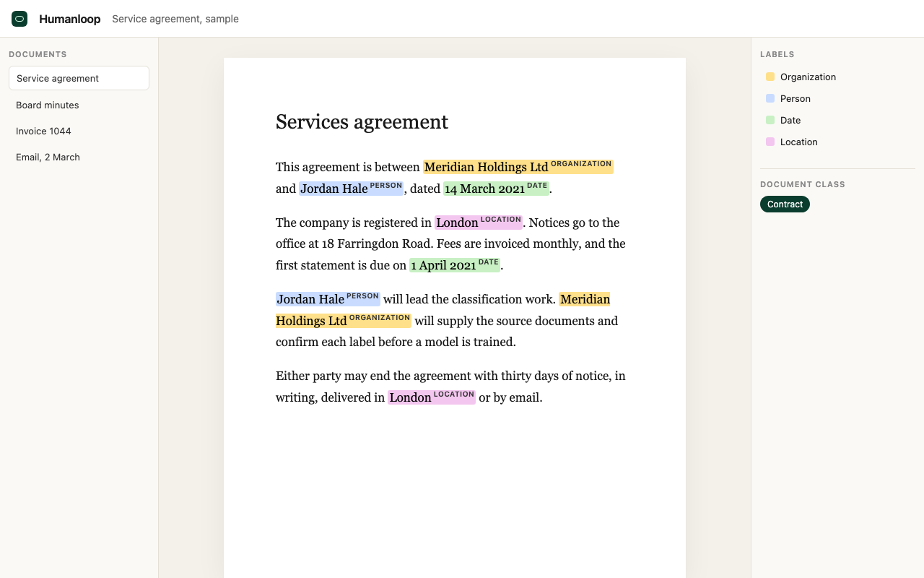The width and height of the screenshot is (924, 578).
Task: Click the green Date color swatch
Action: pos(770,120)
